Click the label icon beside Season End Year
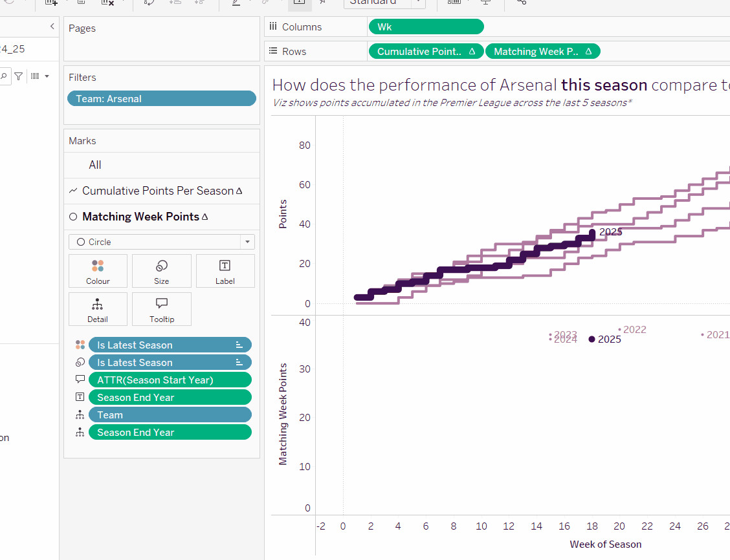 [x=80, y=397]
